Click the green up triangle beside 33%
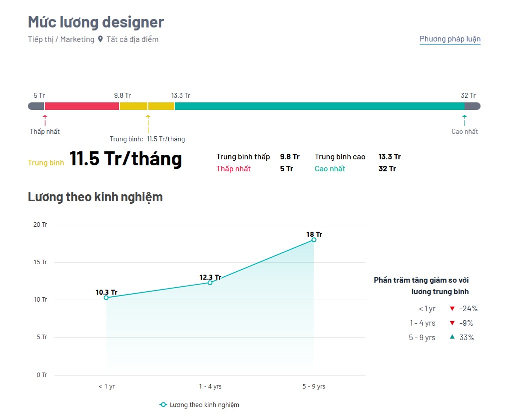Viewport: 511px width, 420px height. [452, 337]
